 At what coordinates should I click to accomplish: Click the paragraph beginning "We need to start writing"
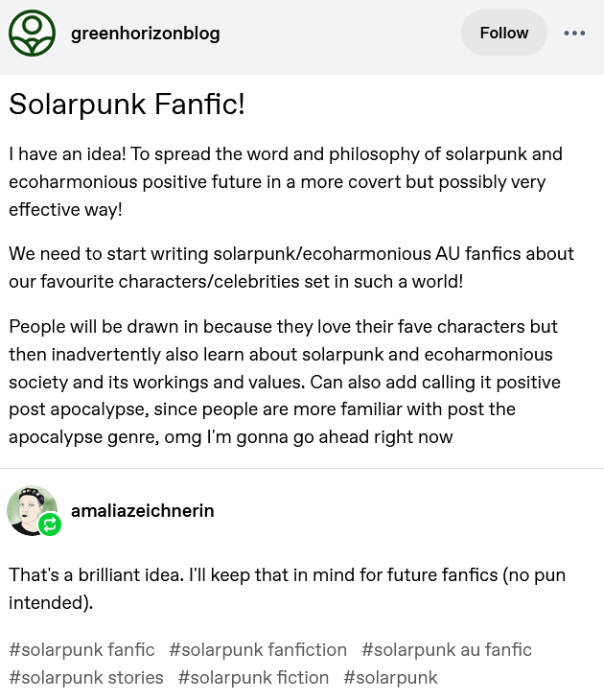(291, 268)
